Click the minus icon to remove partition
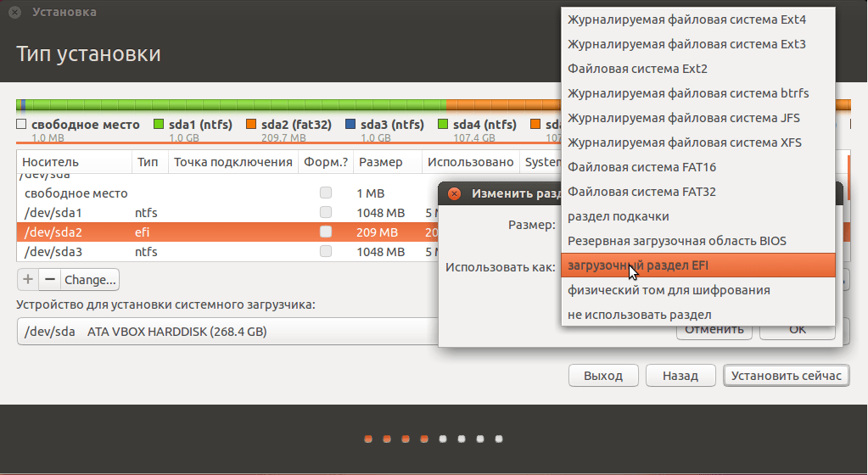The width and height of the screenshot is (868, 475). [49, 279]
